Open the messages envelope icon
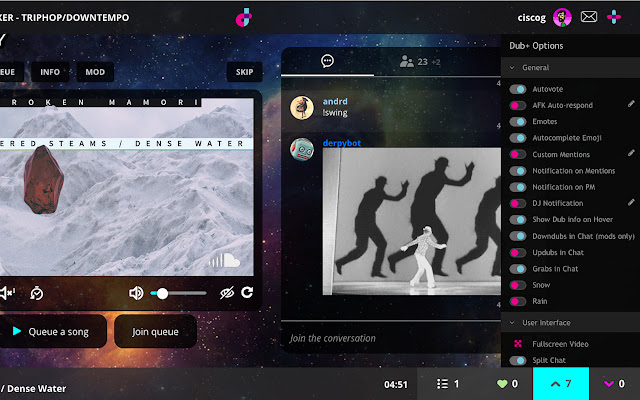Viewport: 640px width, 400px height. pyautogui.click(x=589, y=16)
